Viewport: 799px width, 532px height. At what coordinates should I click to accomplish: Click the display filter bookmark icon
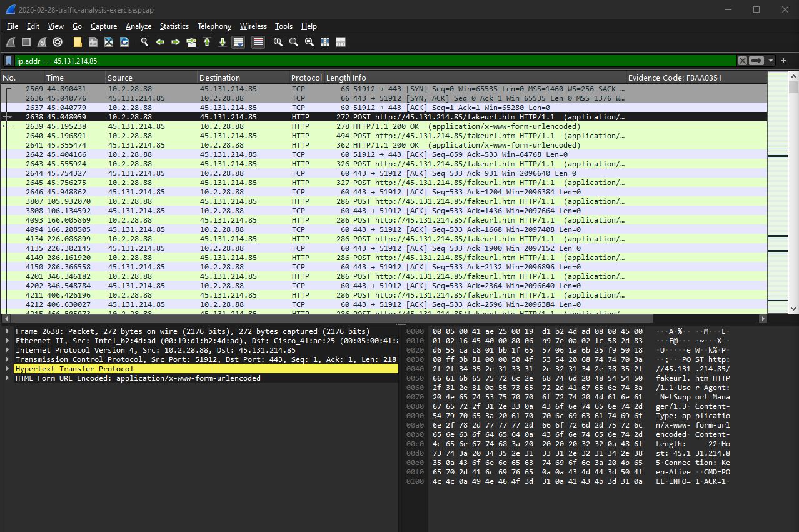(9, 61)
